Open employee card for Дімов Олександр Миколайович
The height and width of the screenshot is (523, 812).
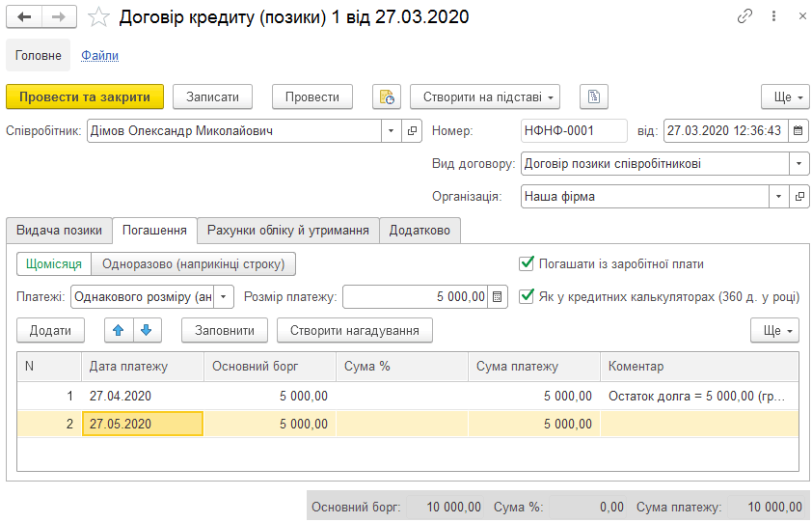pyautogui.click(x=412, y=131)
